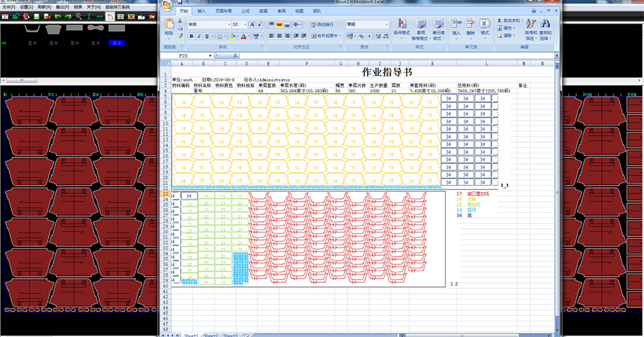Click the Excel Office button
This screenshot has width=644, height=337.
167,7
